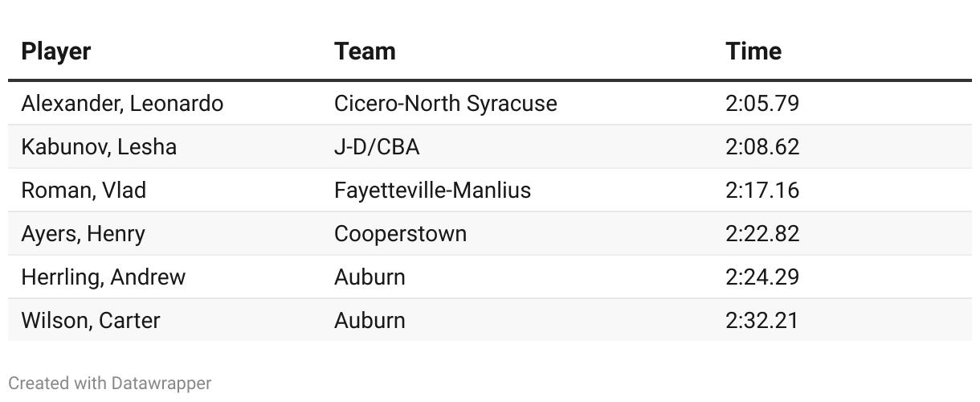Select the Alexander, Leonardo player cell
Viewport: 980px width, 402px height.
(122, 104)
